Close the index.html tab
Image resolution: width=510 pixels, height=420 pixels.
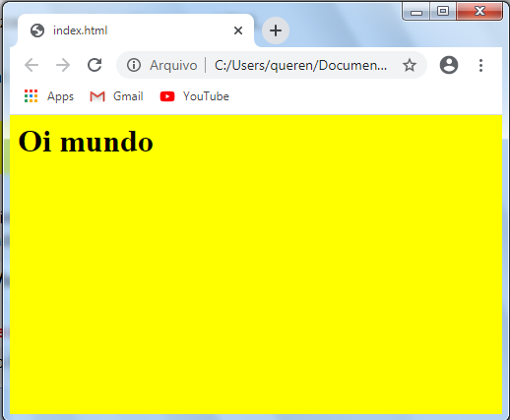point(238,30)
